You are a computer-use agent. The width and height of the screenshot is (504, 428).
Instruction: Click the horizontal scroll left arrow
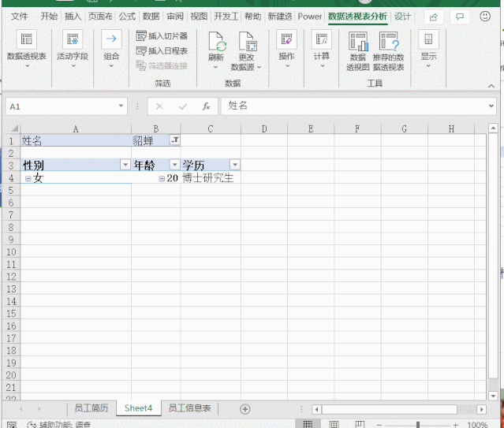pos(316,409)
